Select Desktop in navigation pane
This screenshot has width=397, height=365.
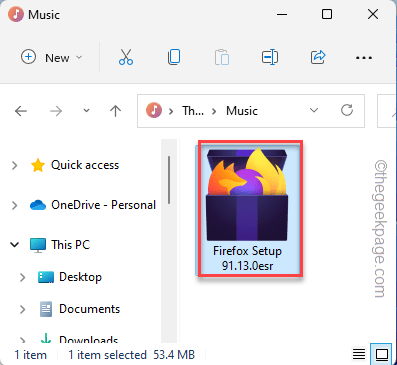80,277
